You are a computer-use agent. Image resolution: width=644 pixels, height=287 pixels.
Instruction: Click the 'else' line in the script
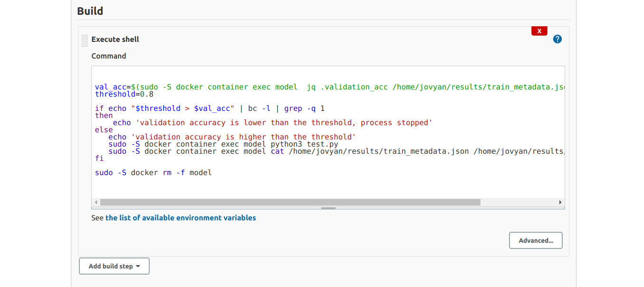point(104,129)
